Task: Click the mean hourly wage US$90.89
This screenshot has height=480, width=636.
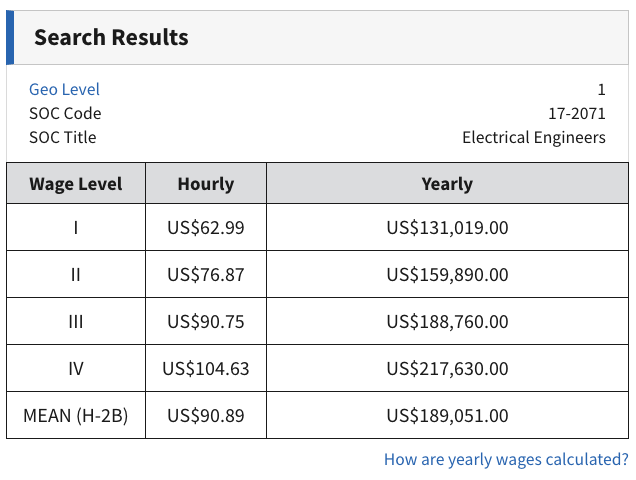Action: tap(205, 416)
